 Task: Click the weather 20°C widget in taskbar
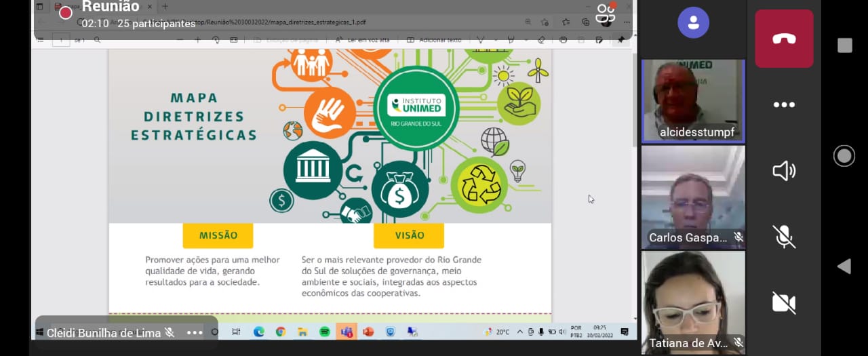[496, 332]
